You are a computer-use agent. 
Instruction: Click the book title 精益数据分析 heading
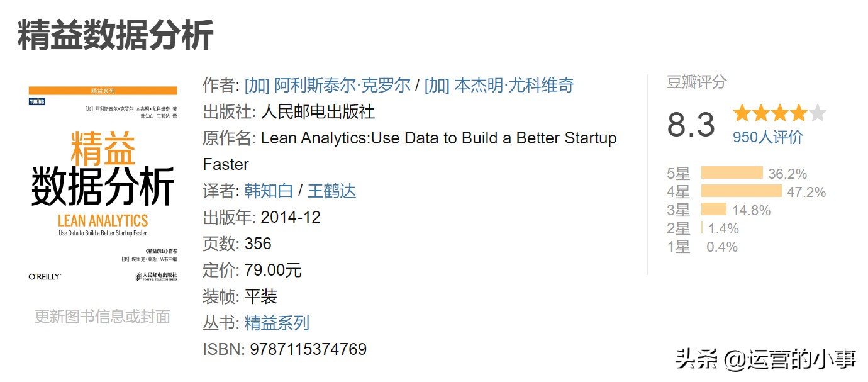click(x=116, y=35)
